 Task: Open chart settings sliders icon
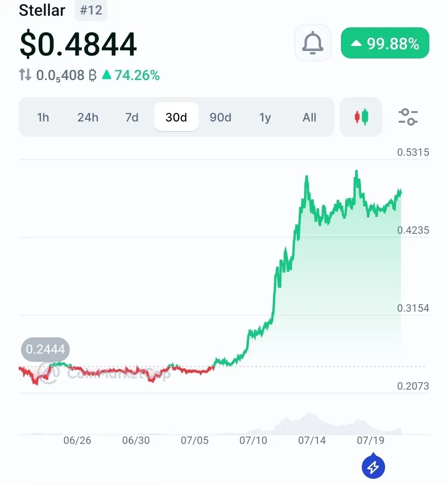pyautogui.click(x=408, y=117)
